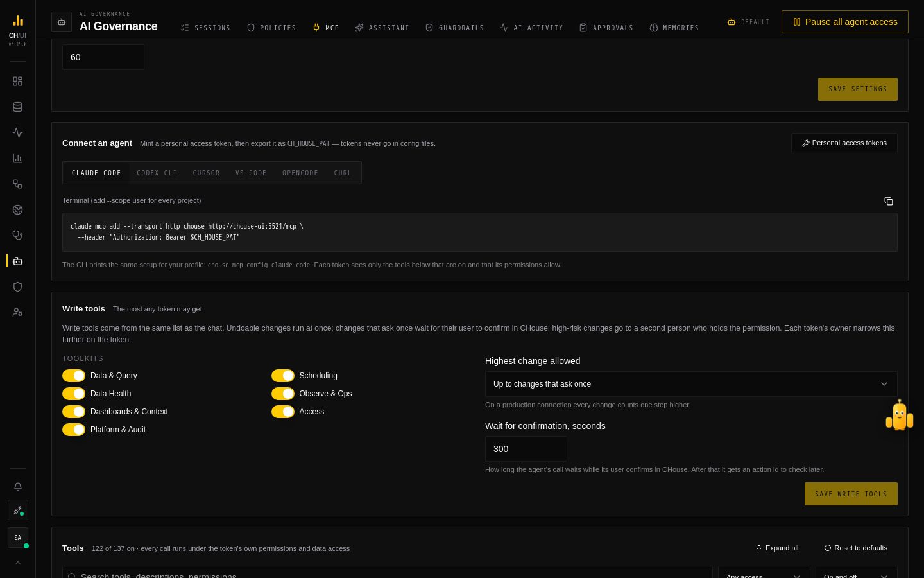Toggle the Scheduling toolkit
Screen dimensions: 924x578
283,376
